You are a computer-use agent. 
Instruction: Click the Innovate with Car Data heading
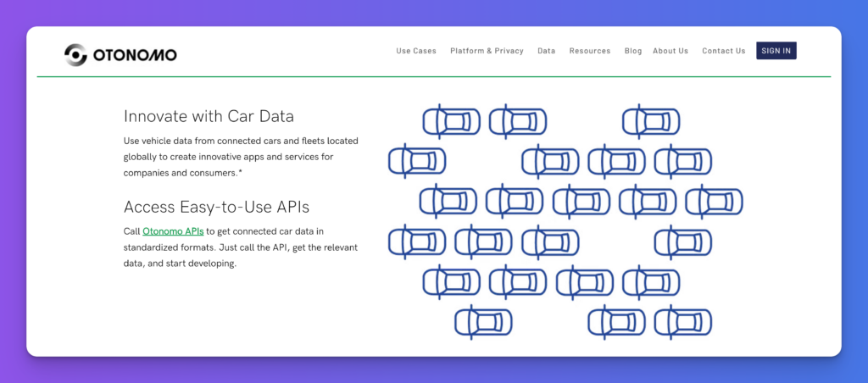click(x=209, y=116)
